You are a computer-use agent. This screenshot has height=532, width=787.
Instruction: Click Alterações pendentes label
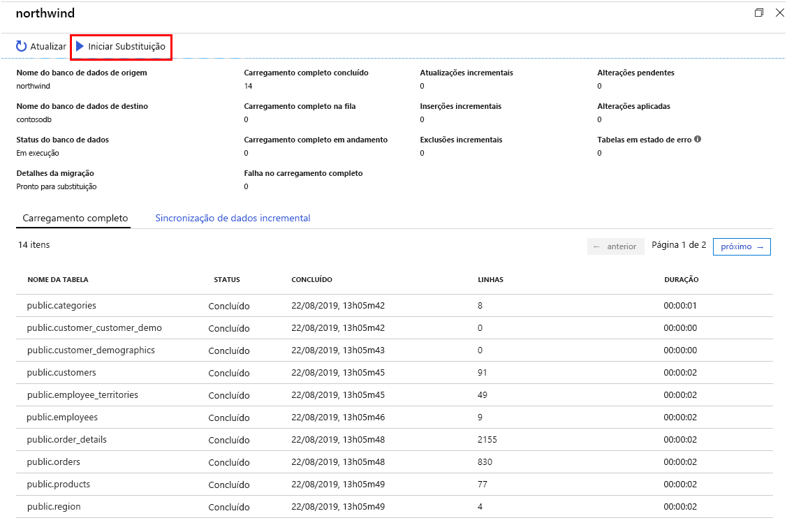(x=635, y=73)
